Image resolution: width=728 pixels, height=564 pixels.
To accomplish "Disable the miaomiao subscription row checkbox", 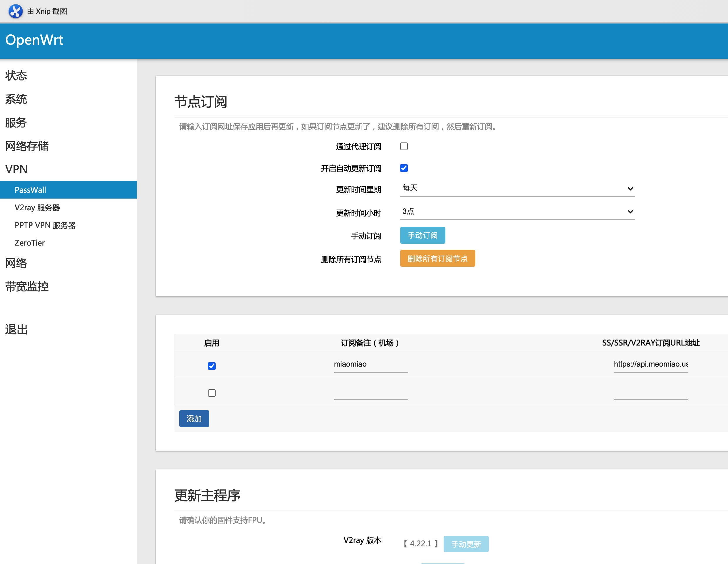I will [x=212, y=366].
